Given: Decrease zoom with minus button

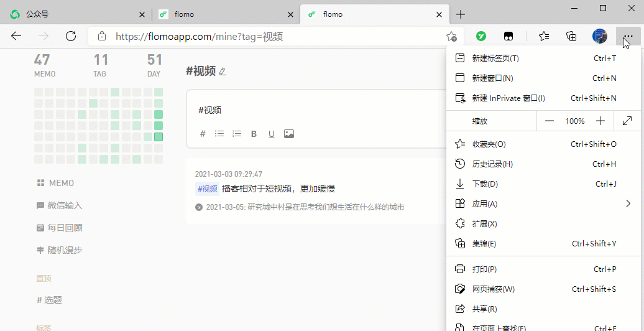Looking at the screenshot, I should point(550,121).
